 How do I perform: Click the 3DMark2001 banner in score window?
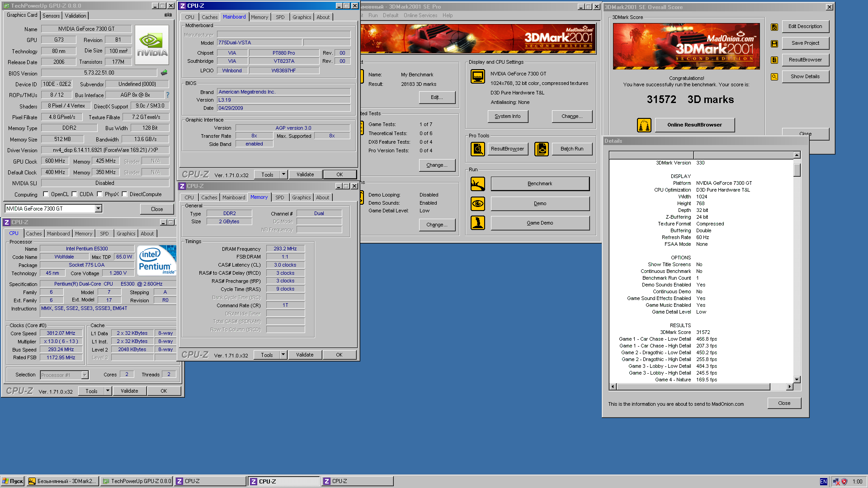(686, 46)
